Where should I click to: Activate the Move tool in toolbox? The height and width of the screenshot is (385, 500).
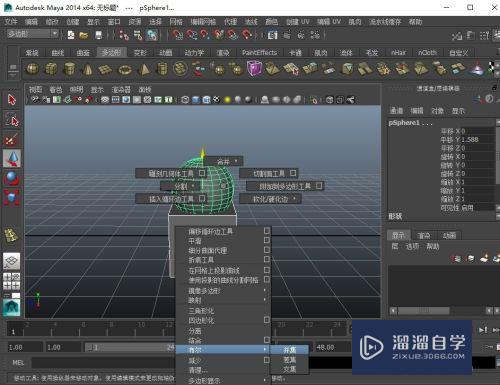[x=12, y=158]
